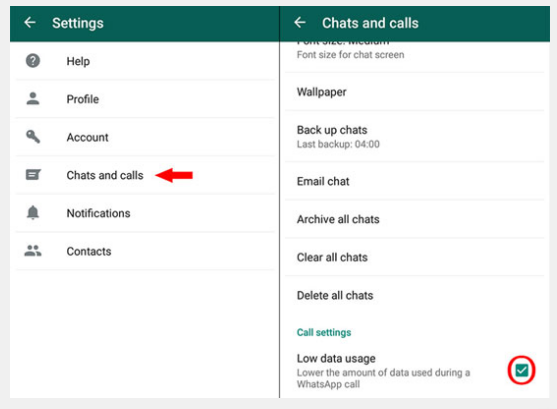Choose Email chat option
The height and width of the screenshot is (409, 557).
click(x=415, y=181)
